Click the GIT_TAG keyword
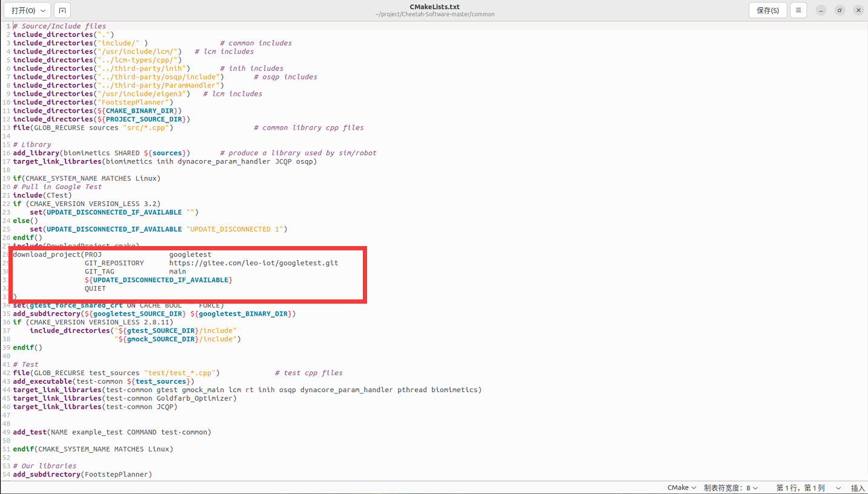The height and width of the screenshot is (494, 868). pyautogui.click(x=99, y=272)
